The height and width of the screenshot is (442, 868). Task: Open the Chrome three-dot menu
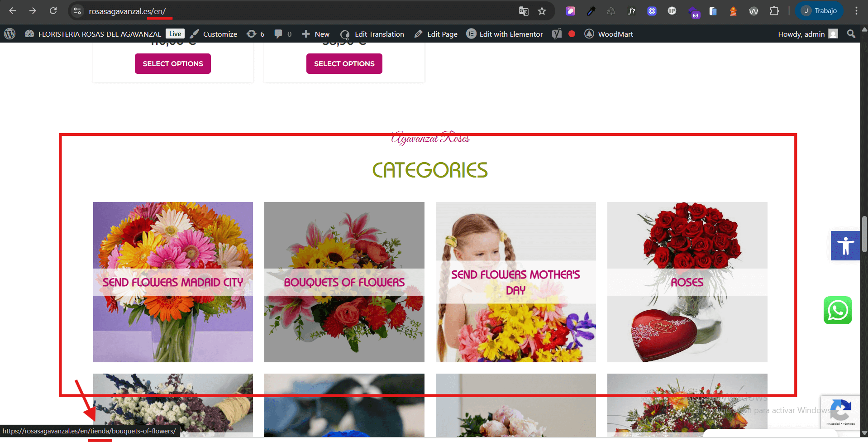[856, 11]
